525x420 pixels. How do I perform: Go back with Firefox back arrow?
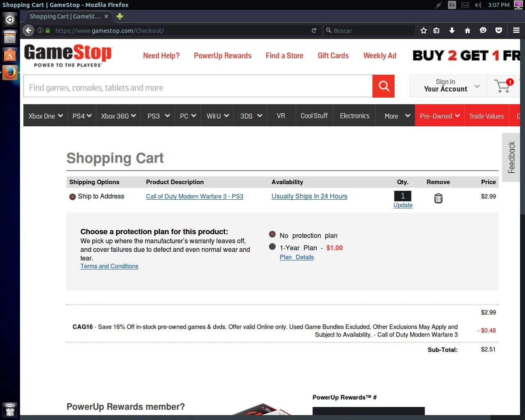[x=28, y=30]
